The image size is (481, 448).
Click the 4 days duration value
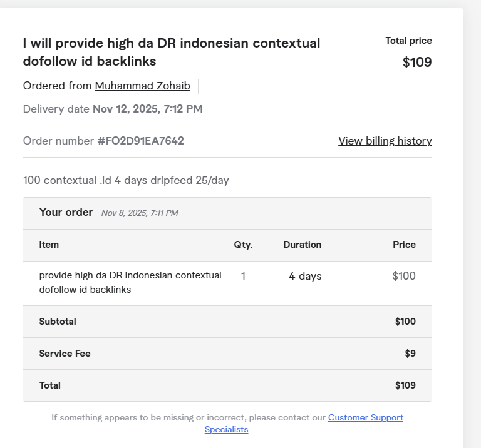pyautogui.click(x=305, y=277)
